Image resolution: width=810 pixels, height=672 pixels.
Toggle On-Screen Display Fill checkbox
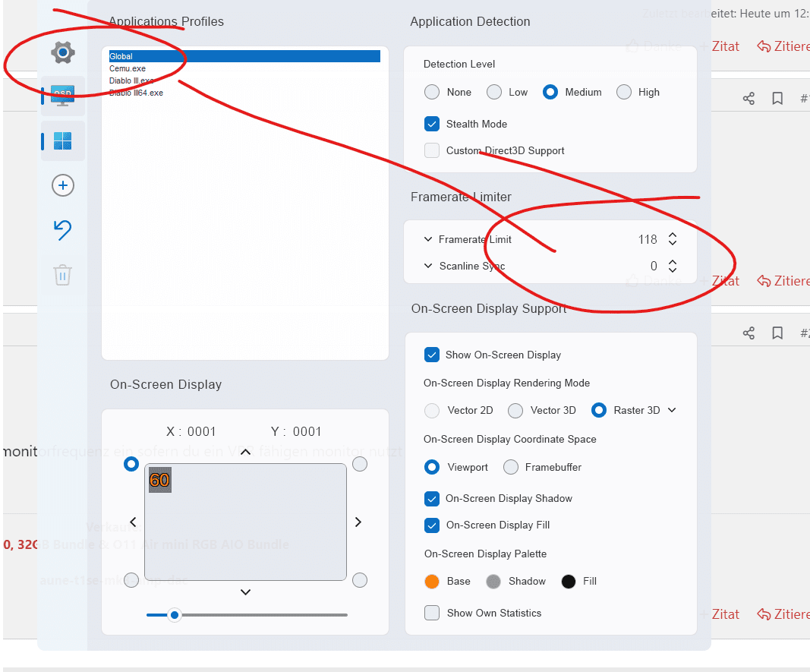(x=432, y=525)
